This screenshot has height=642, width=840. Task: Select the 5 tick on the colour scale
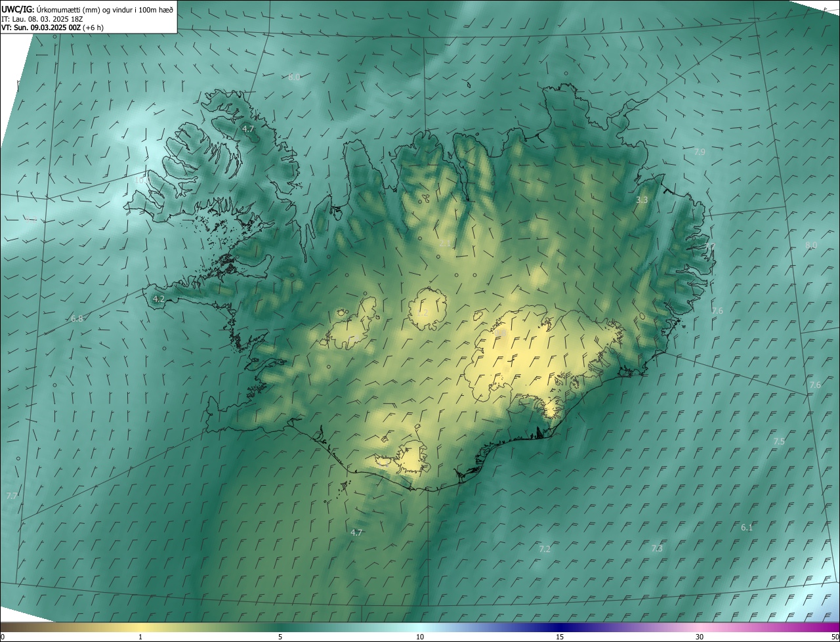[280, 637]
